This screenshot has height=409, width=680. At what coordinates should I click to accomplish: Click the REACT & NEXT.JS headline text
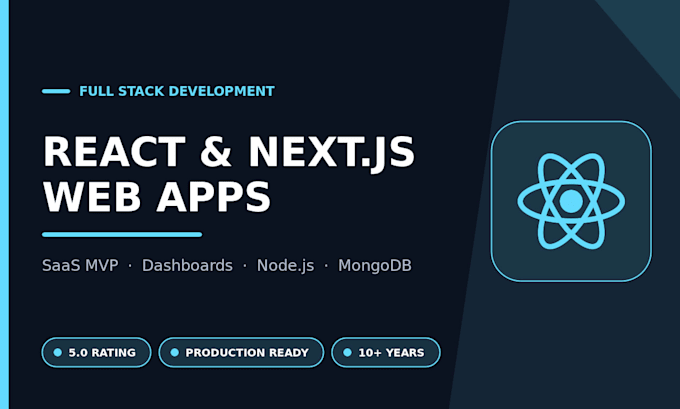(x=229, y=152)
